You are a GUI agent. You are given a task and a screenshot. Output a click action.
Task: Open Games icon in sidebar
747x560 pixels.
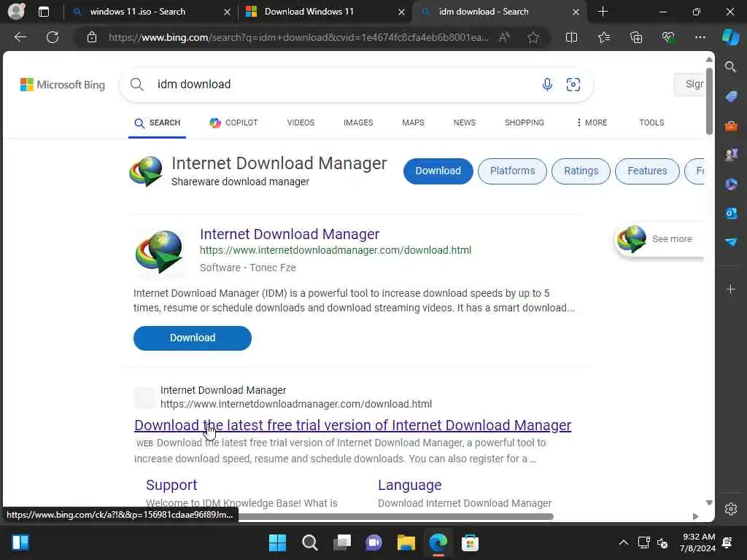(731, 155)
